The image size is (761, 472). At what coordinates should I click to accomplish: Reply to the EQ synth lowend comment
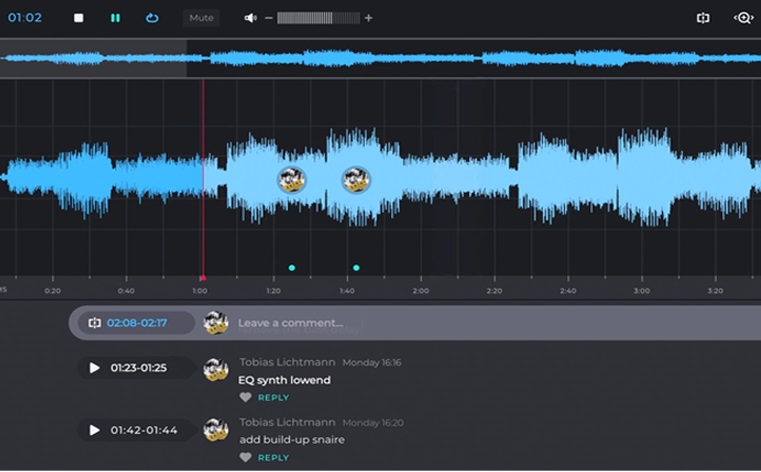(273, 397)
